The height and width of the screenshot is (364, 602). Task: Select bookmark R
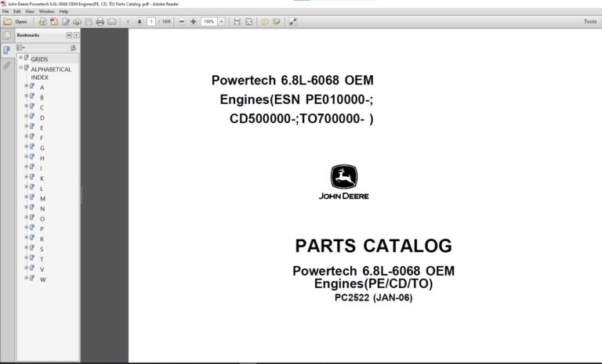click(x=42, y=240)
